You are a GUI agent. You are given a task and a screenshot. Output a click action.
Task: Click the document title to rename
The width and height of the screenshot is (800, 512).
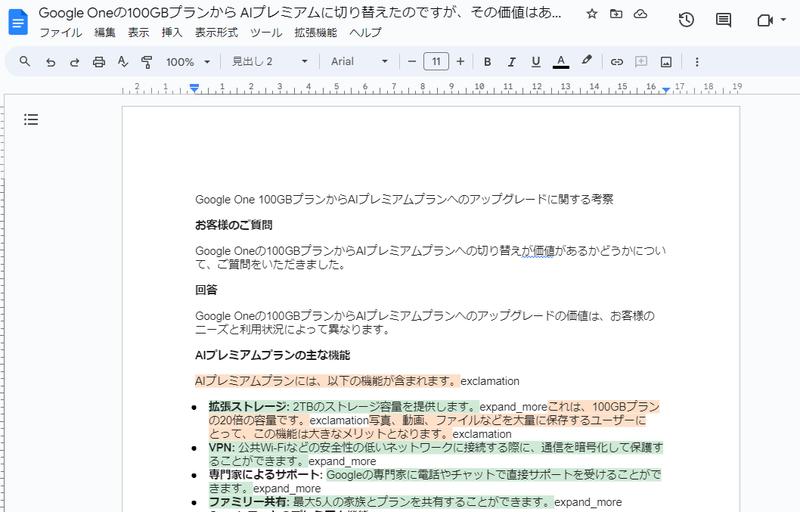tap(300, 13)
